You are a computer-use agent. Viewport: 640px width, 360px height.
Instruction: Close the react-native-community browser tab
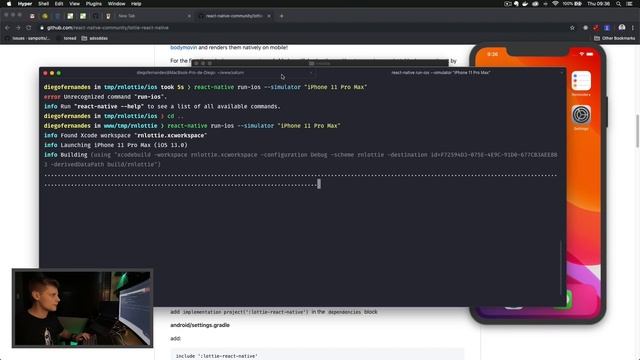(269, 16)
